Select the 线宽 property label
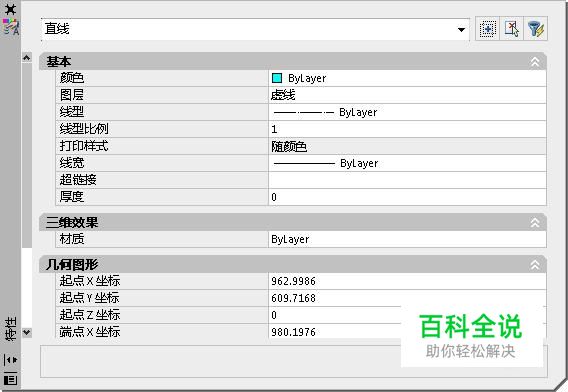The height and width of the screenshot is (392, 568). pos(72,163)
